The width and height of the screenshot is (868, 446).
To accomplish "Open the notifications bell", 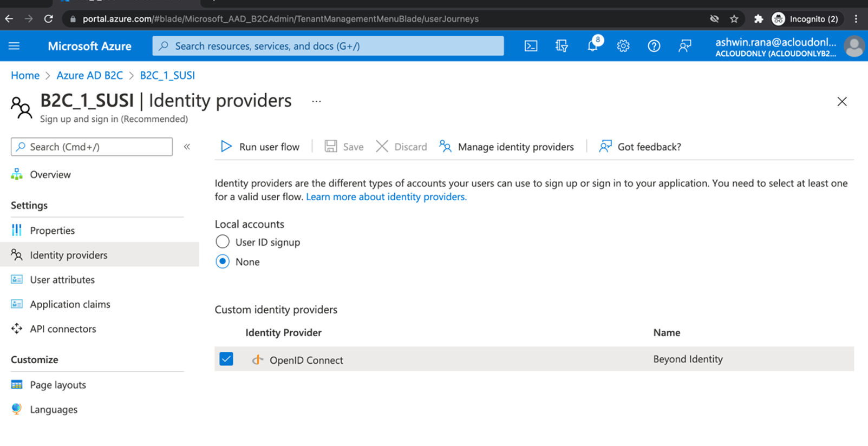I will 592,46.
